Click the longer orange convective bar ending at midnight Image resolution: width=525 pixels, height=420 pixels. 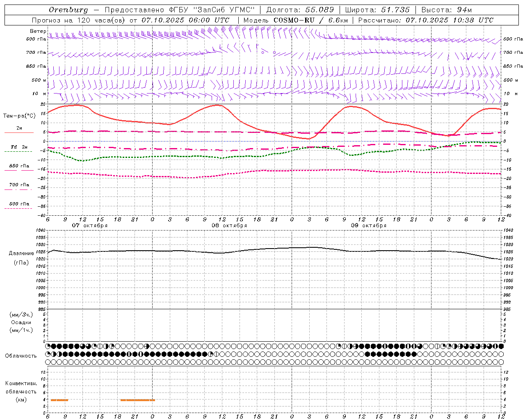(x=138, y=400)
